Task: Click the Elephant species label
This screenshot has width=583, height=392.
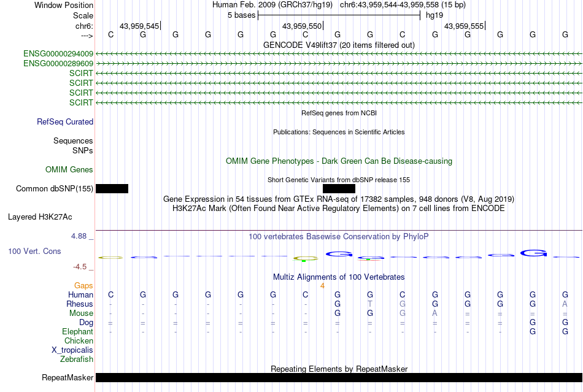Action: 78,331
